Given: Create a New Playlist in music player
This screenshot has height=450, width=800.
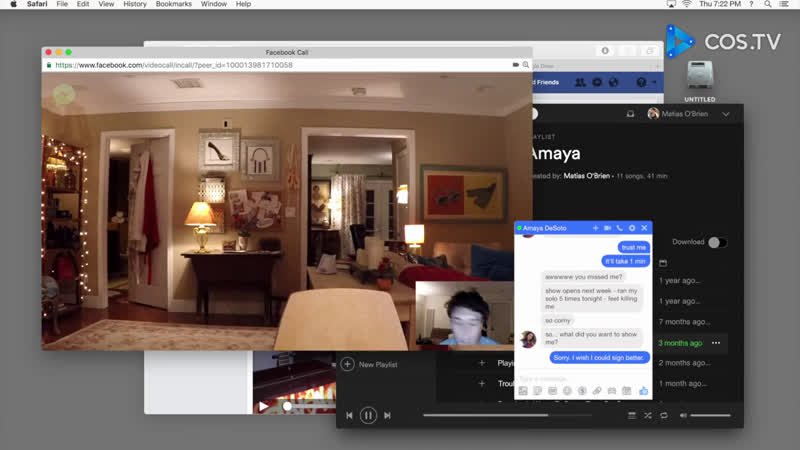Looking at the screenshot, I should (369, 364).
